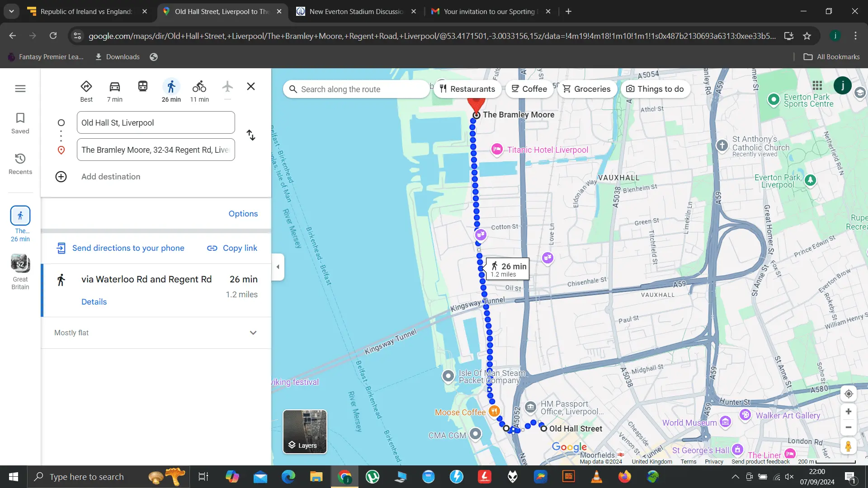Reload the current page
This screenshot has height=488, width=868.
pos(53,36)
